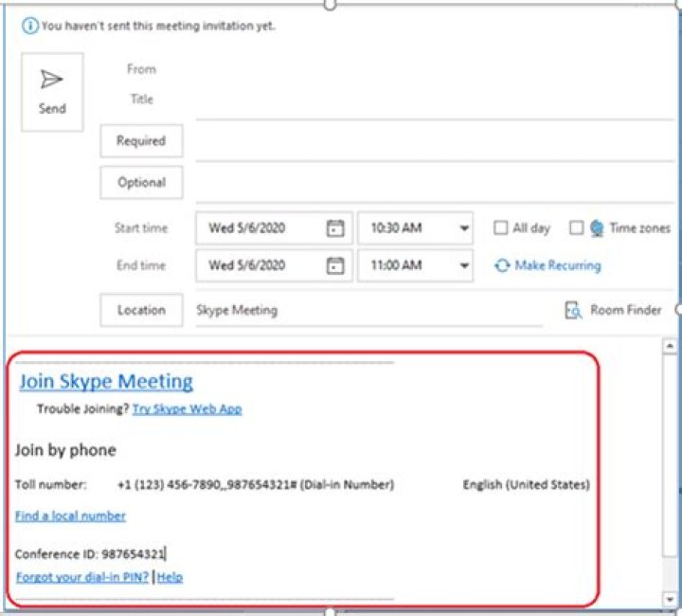Open the Try Skype Web App link

187,408
